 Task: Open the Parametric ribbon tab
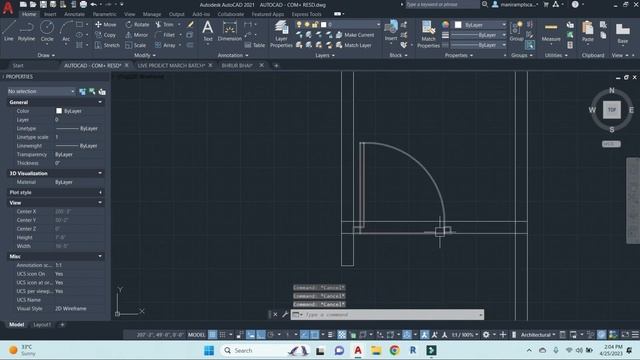tap(104, 14)
